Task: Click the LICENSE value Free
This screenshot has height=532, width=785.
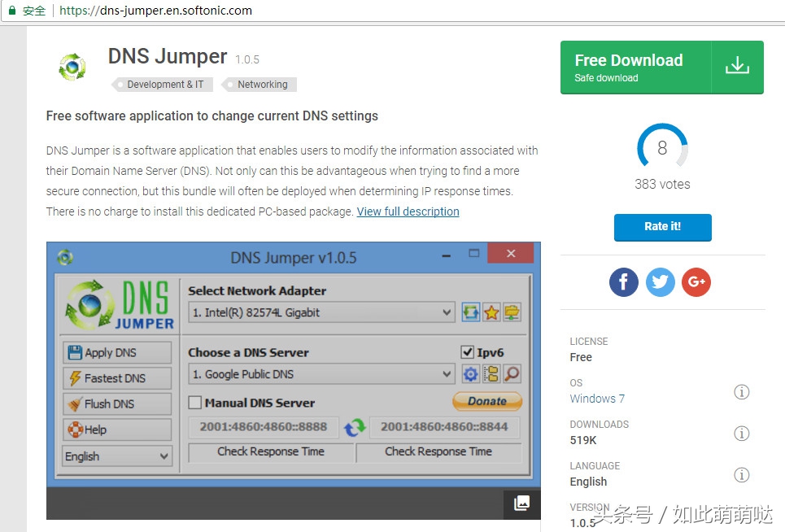Action: pyautogui.click(x=581, y=357)
